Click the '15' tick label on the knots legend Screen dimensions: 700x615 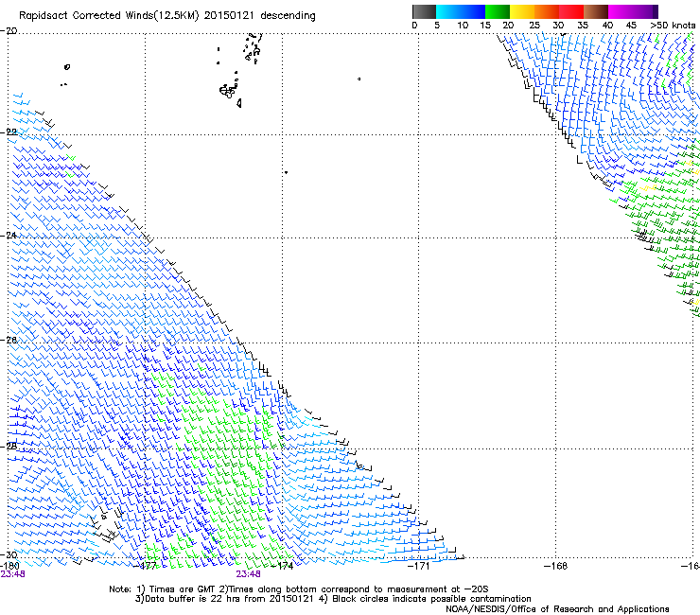click(485, 26)
